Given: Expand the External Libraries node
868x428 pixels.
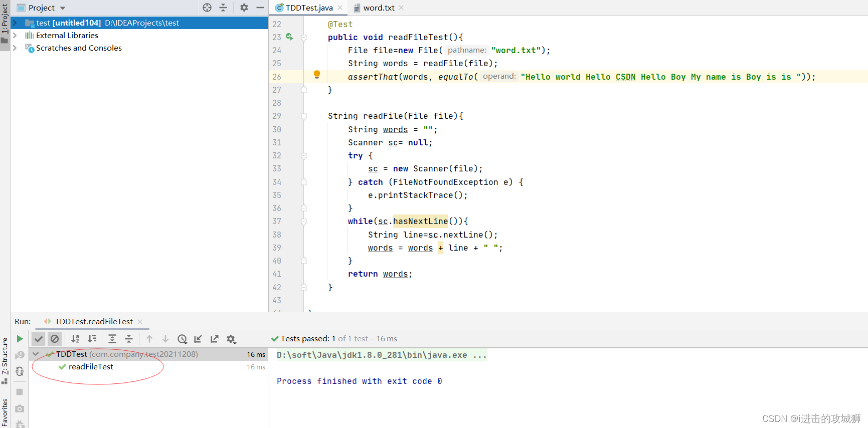Looking at the screenshot, I should 15,36.
